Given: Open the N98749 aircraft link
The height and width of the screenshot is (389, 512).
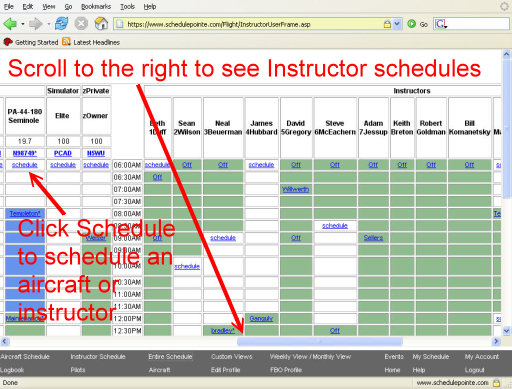Looking at the screenshot, I should [25, 153].
